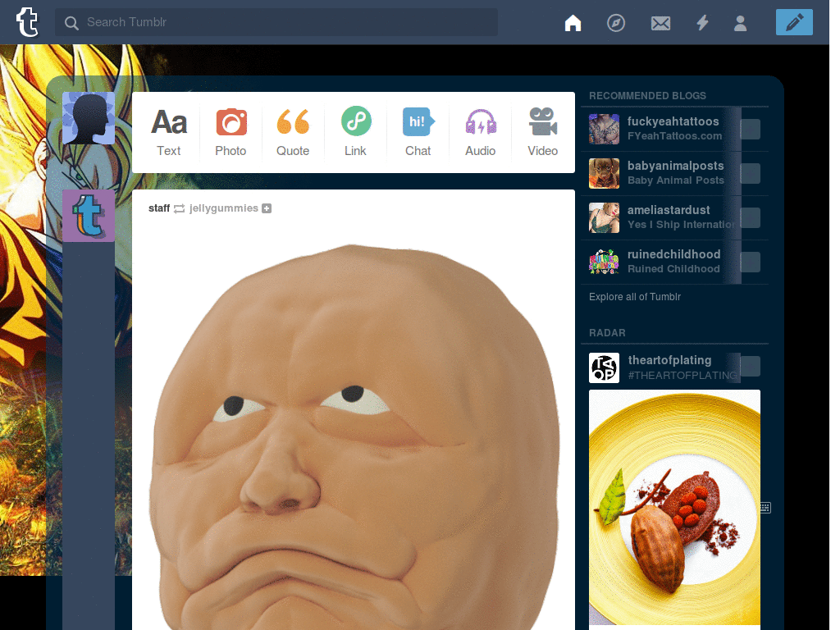The image size is (840, 630).
Task: Click fuckyeahtattoos avatar thumbnail
Action: tap(604, 129)
